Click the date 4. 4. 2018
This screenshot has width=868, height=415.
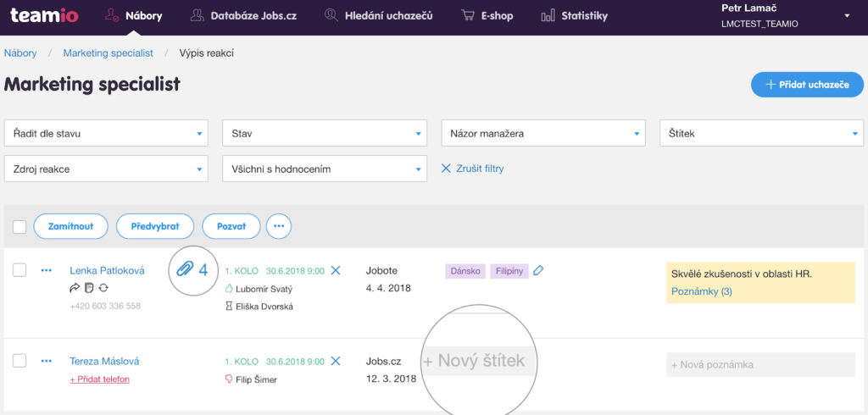tap(388, 288)
